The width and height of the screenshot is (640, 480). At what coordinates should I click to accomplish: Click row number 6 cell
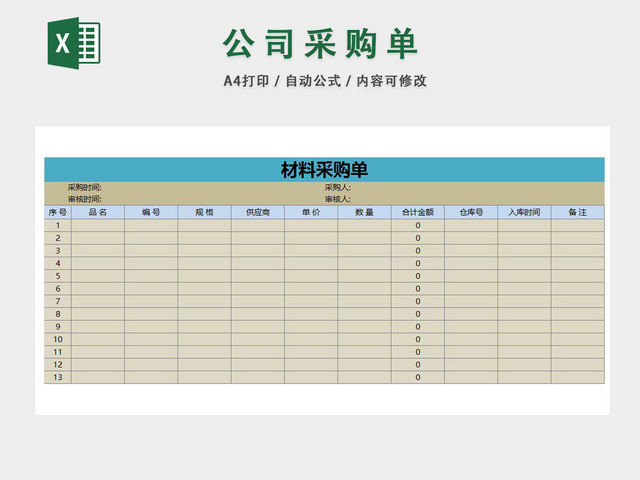pos(58,289)
